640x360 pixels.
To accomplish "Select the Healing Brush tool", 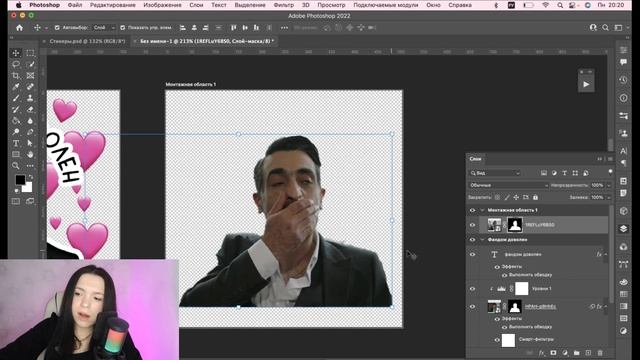I will click(30, 87).
